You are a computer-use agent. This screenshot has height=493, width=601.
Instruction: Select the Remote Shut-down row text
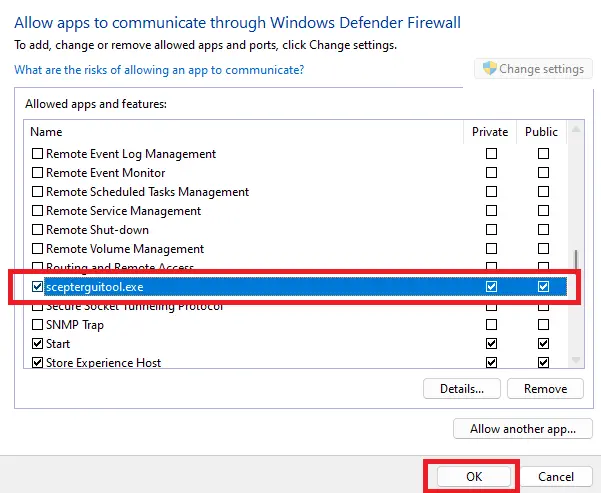97,230
